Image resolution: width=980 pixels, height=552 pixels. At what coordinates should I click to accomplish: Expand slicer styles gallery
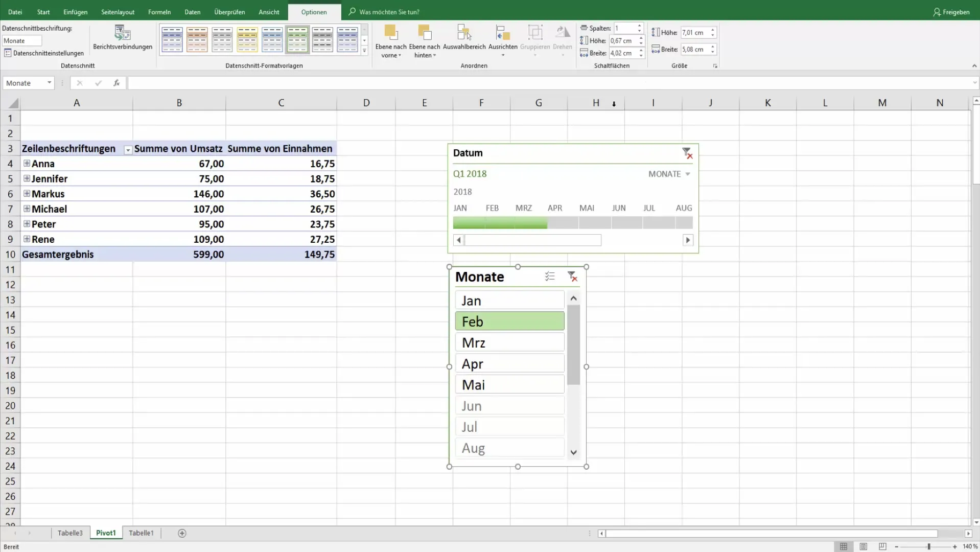[x=364, y=51]
